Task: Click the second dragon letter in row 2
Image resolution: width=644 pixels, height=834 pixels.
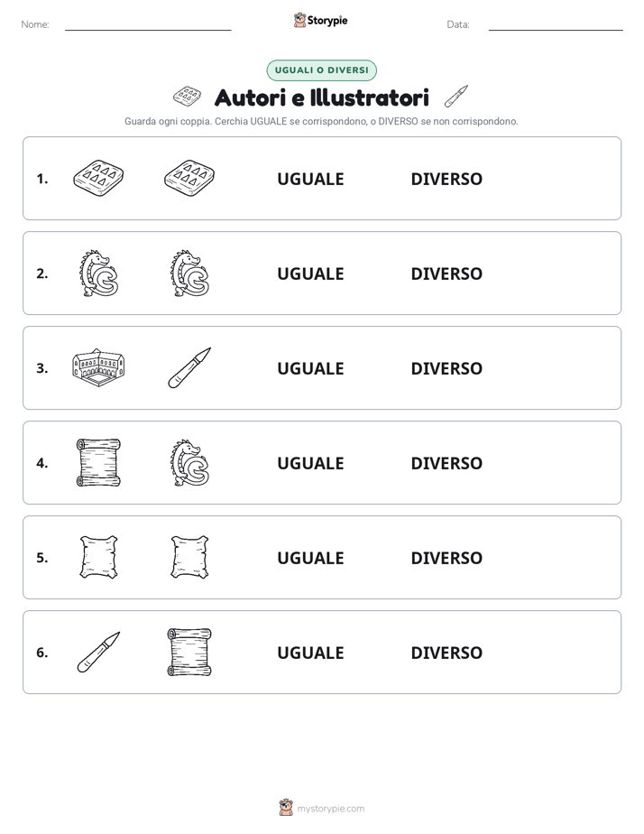Action: coord(189,273)
